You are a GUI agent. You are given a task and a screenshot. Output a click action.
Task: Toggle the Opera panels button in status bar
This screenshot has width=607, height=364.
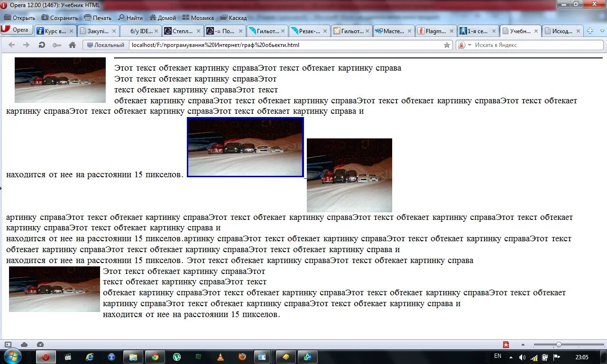[x=8, y=345]
